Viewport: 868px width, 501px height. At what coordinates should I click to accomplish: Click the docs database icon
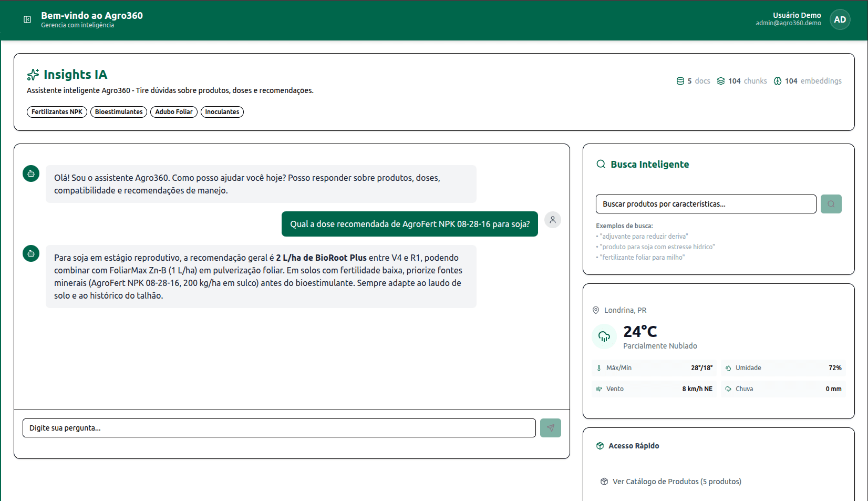pos(680,81)
